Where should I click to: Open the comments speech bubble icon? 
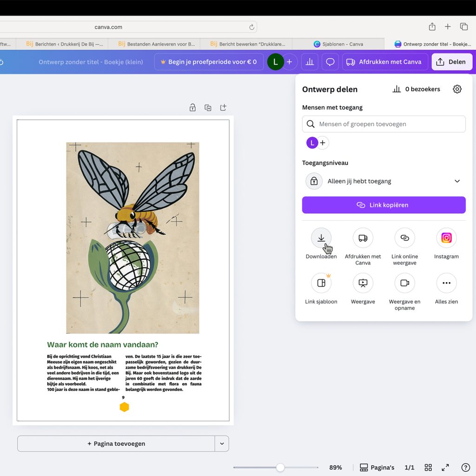[330, 62]
